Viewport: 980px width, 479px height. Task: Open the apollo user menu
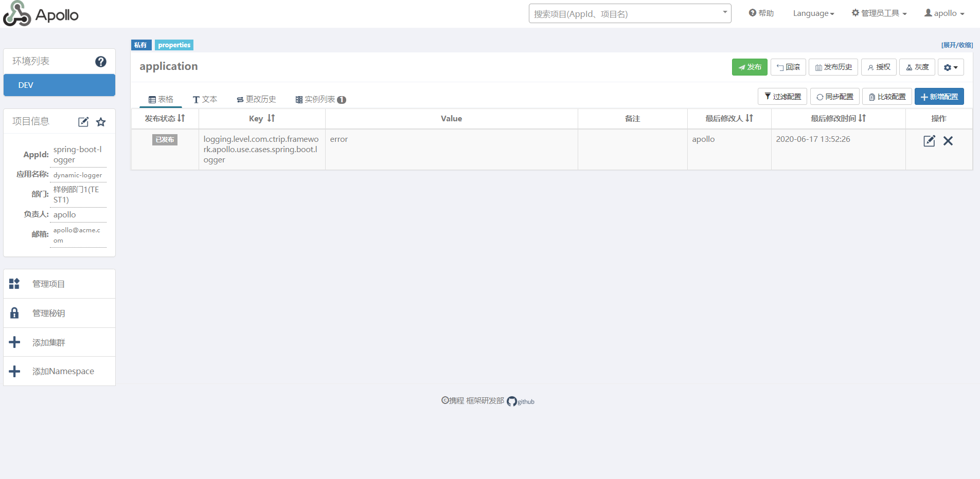point(945,13)
